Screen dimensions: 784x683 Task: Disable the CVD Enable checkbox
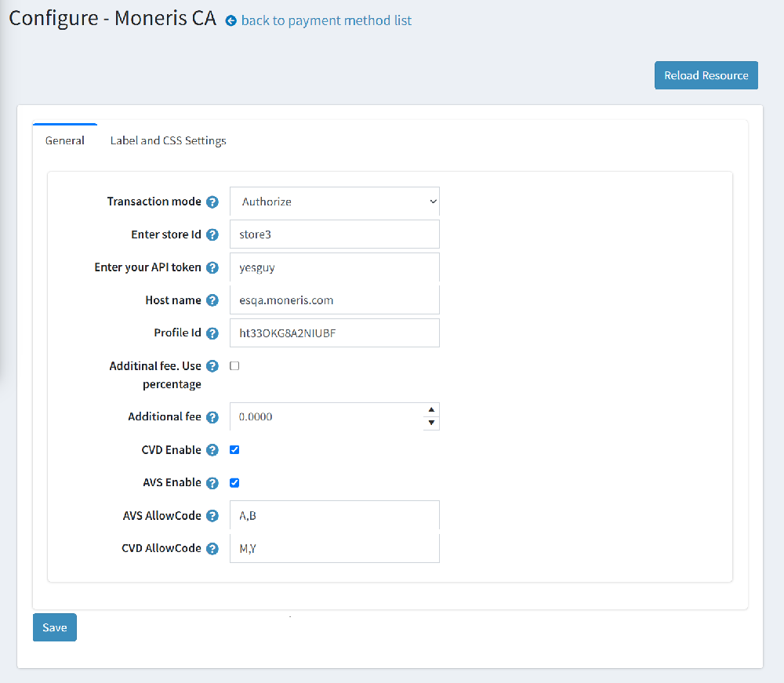point(234,449)
